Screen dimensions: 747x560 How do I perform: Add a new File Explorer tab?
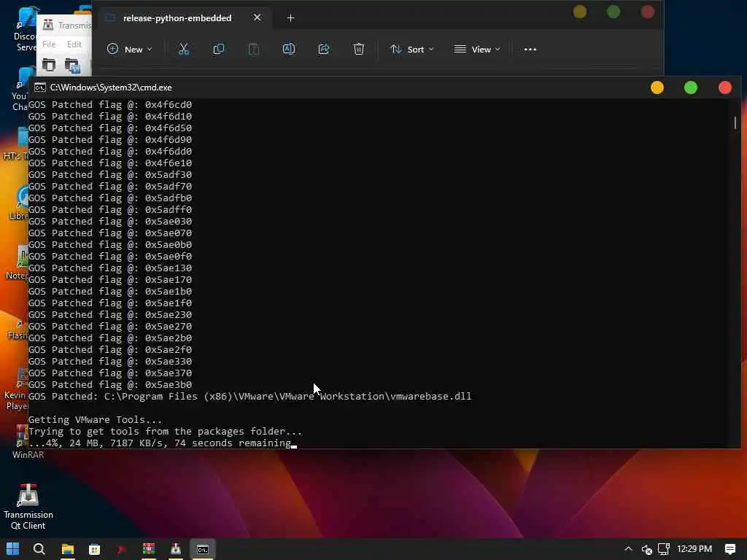click(290, 18)
